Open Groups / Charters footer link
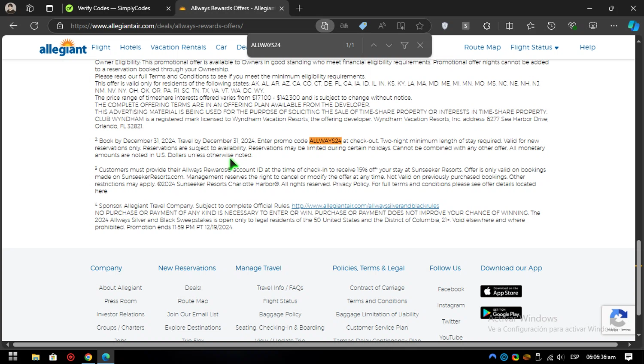Screen dimensions: 644x364 121,328
